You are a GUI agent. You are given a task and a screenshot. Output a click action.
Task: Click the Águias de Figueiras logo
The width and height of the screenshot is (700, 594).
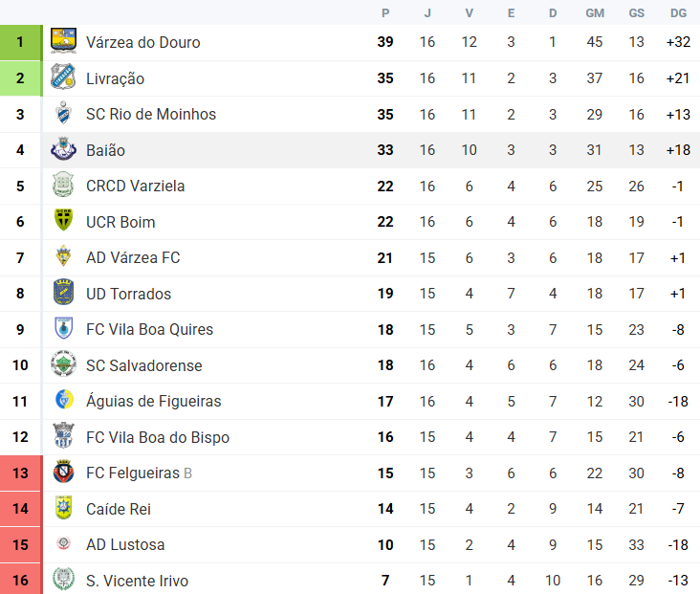point(63,400)
